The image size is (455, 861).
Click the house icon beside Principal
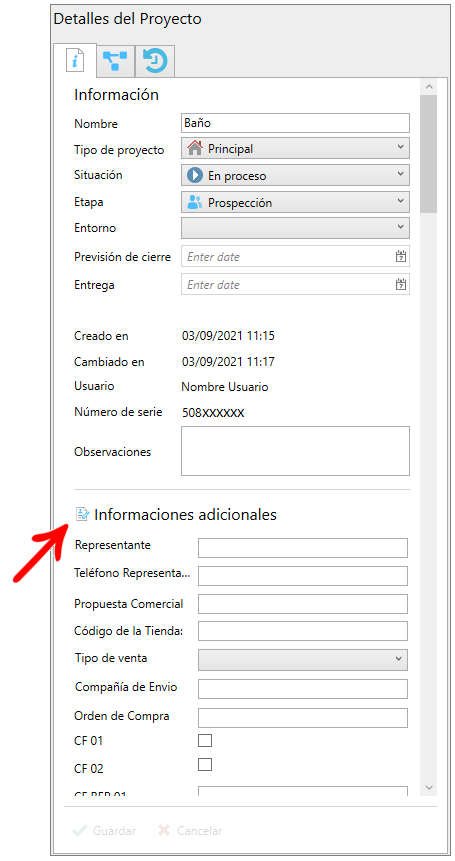(x=195, y=148)
